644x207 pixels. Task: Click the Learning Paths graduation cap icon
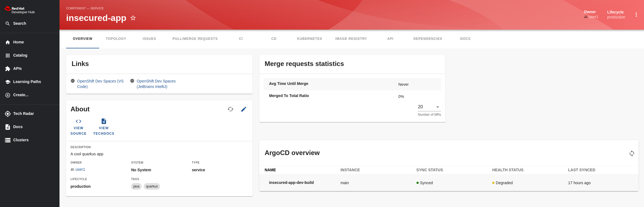point(8,82)
